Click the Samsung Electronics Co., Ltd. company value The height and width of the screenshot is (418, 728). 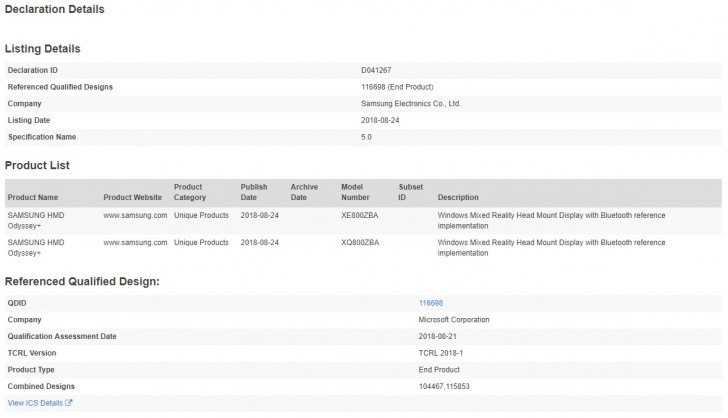click(x=411, y=103)
